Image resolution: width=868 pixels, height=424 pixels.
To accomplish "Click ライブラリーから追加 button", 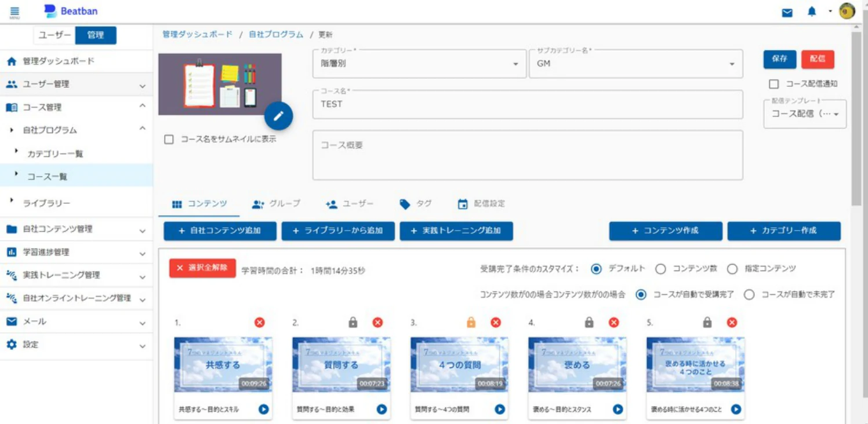I will click(339, 231).
